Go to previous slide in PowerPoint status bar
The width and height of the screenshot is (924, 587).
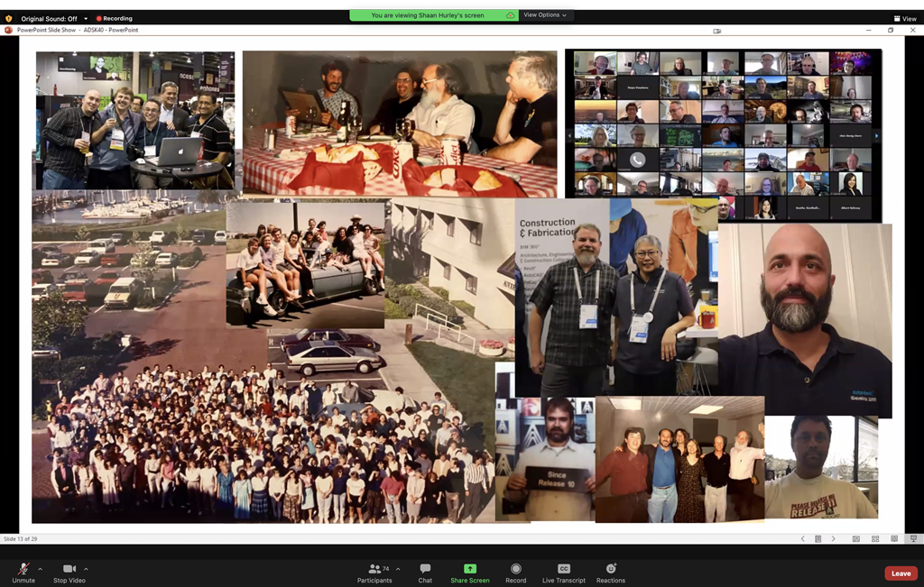click(803, 539)
